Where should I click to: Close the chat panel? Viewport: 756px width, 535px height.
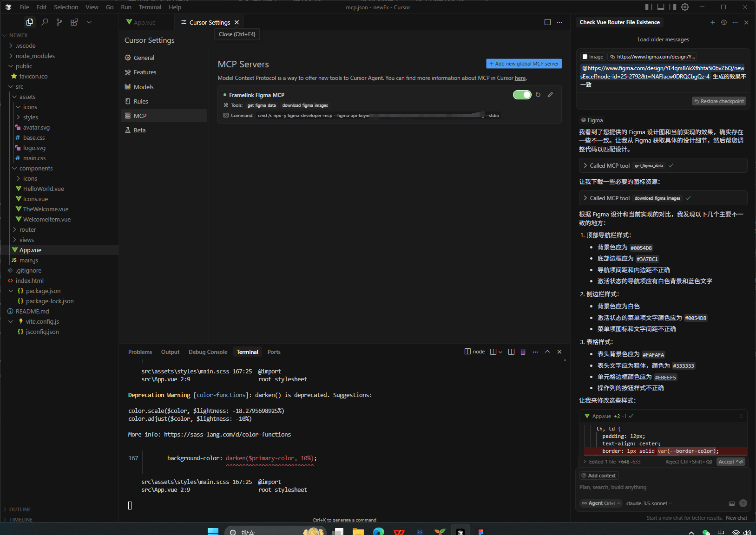(x=746, y=22)
